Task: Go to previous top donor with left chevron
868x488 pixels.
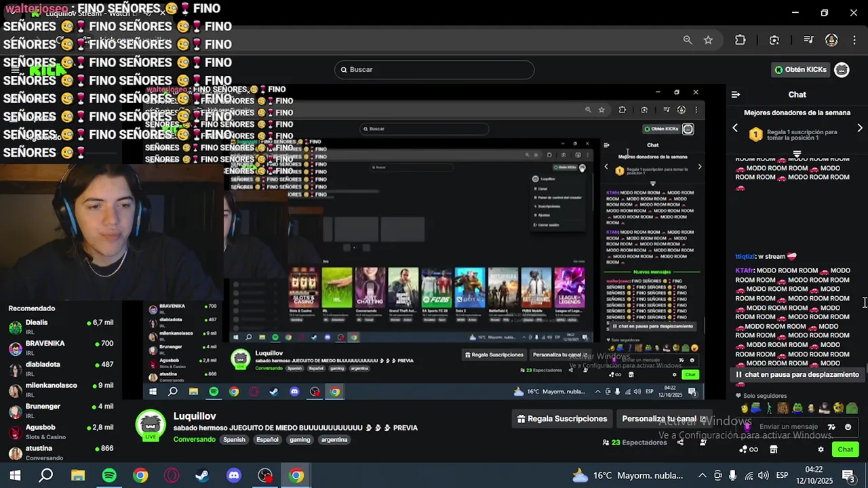Action: click(735, 128)
